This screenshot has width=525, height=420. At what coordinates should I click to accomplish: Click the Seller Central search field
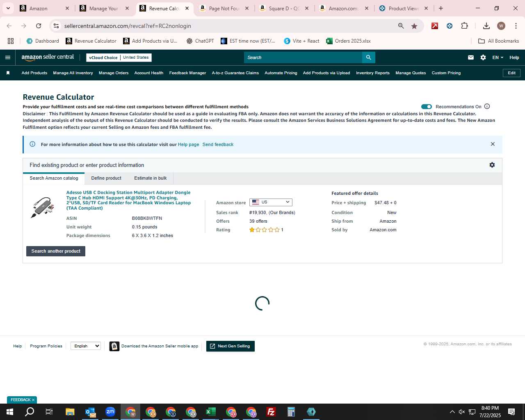pos(303,57)
